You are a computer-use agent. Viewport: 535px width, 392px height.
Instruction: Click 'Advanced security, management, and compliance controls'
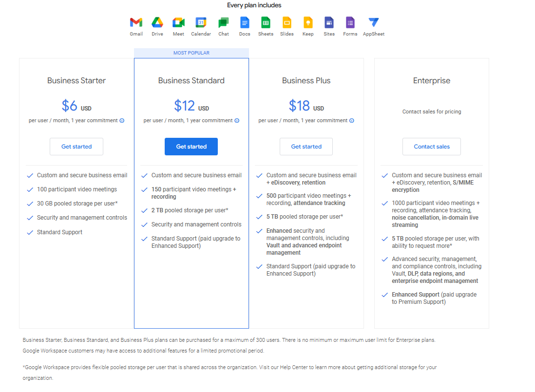(x=437, y=270)
